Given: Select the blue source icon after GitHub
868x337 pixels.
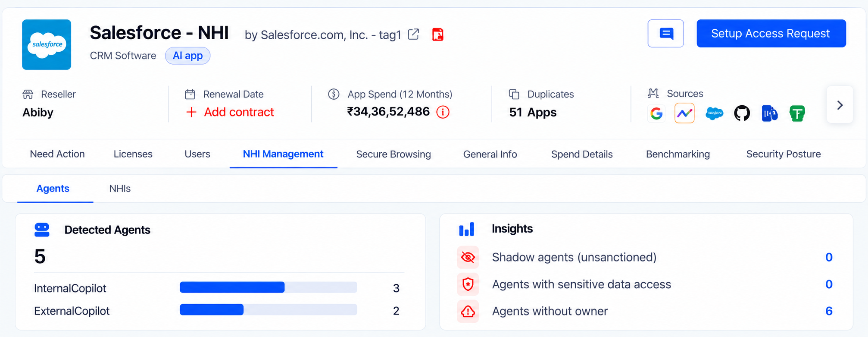Looking at the screenshot, I should point(769,113).
